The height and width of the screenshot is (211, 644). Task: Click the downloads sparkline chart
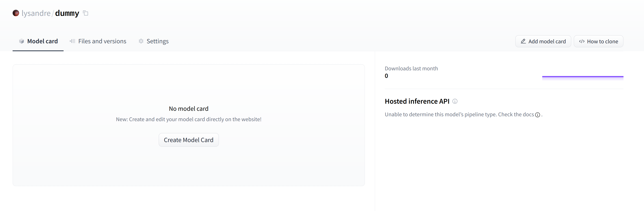pos(582,77)
